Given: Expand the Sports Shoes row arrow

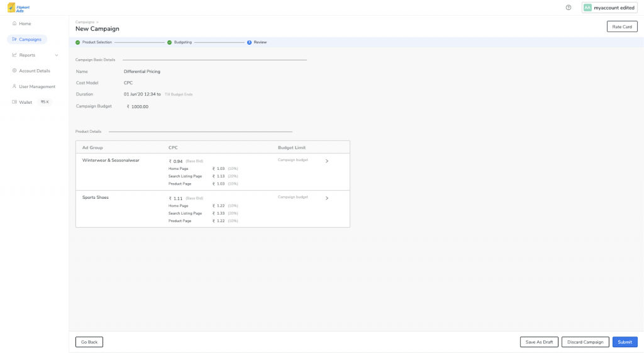Looking at the screenshot, I should 327,198.
